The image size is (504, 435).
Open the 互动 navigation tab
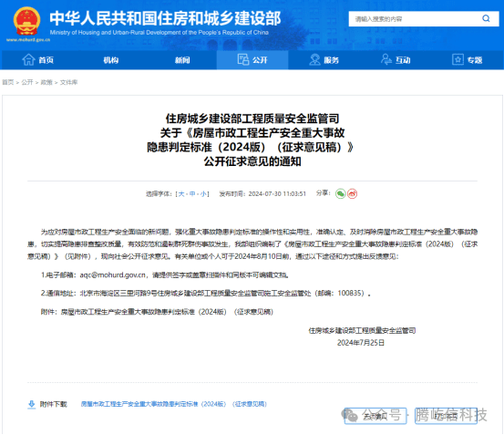pos(396,60)
